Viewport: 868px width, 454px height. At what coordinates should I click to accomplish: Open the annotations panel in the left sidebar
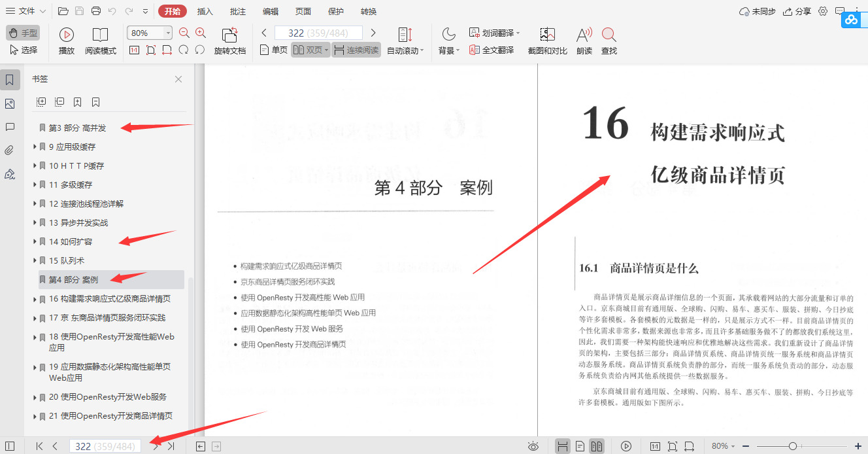coord(10,127)
